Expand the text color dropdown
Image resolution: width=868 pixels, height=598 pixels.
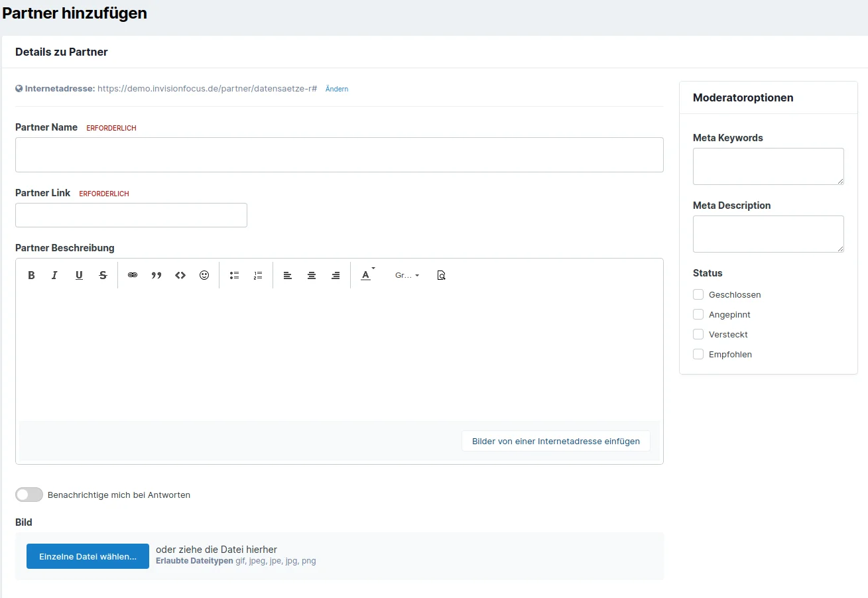tap(367, 275)
